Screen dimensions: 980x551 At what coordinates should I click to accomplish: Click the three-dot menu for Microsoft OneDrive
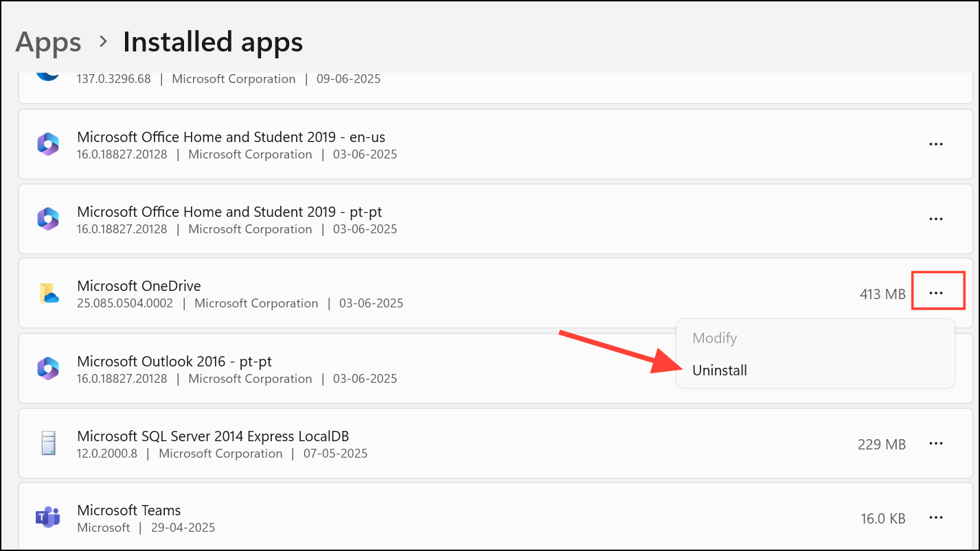point(935,294)
